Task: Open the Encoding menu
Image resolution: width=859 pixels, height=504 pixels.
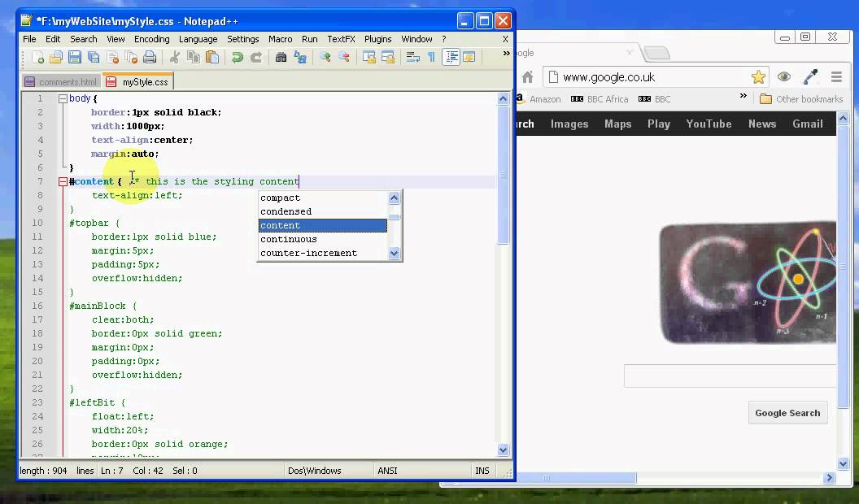Action: point(152,39)
